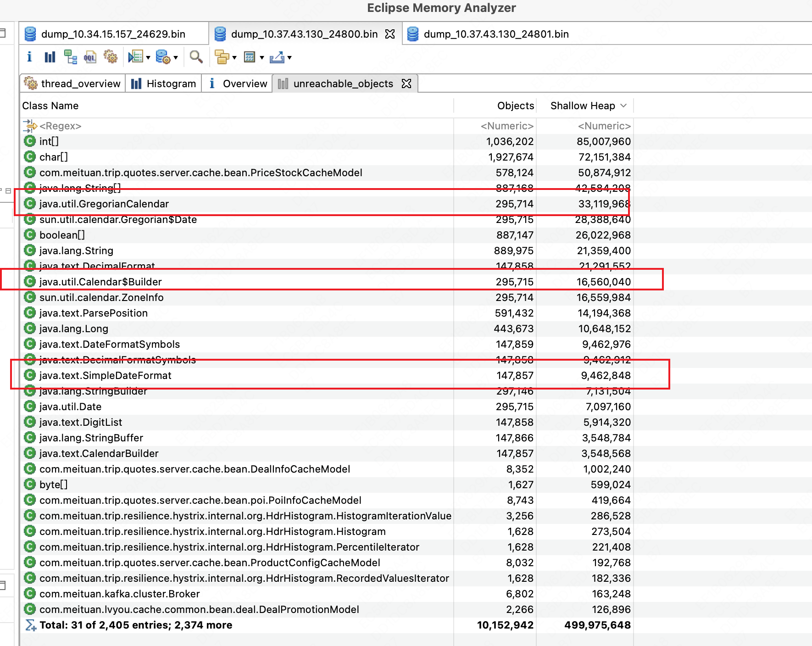Expand the export dropdown arrow
The height and width of the screenshot is (646, 812).
[x=289, y=58]
